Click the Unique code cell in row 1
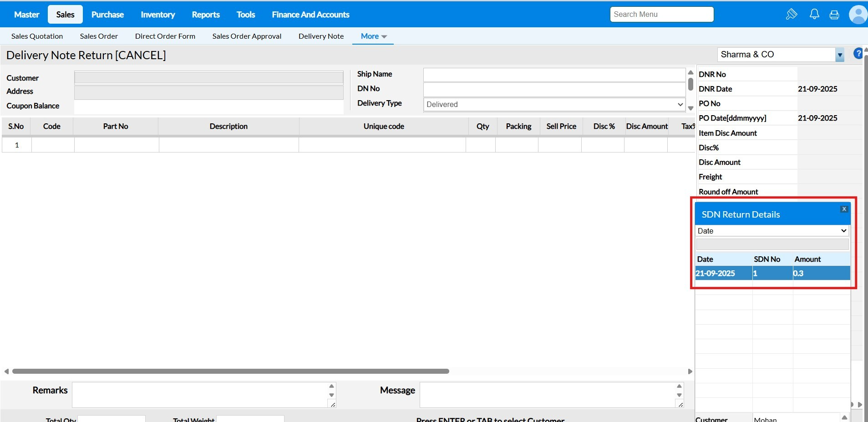Viewport: 868px width, 422px height. [382, 145]
